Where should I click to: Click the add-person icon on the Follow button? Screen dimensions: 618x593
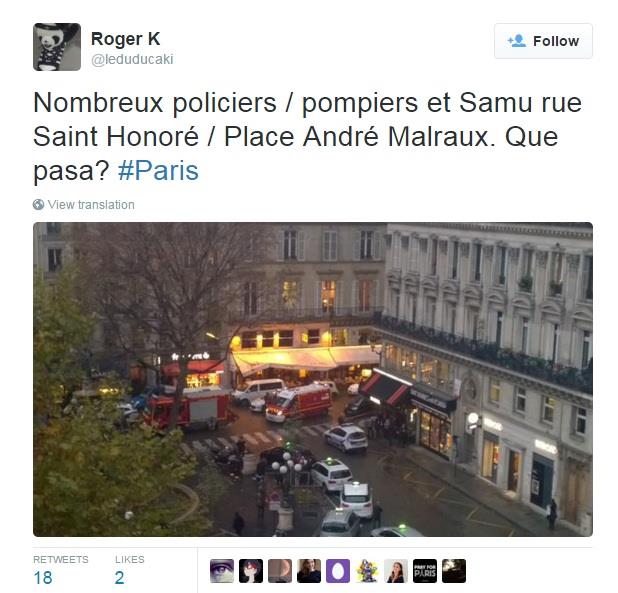point(517,41)
